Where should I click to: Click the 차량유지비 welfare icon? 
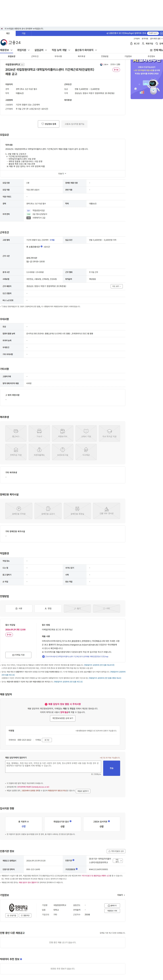tap(62, 433)
